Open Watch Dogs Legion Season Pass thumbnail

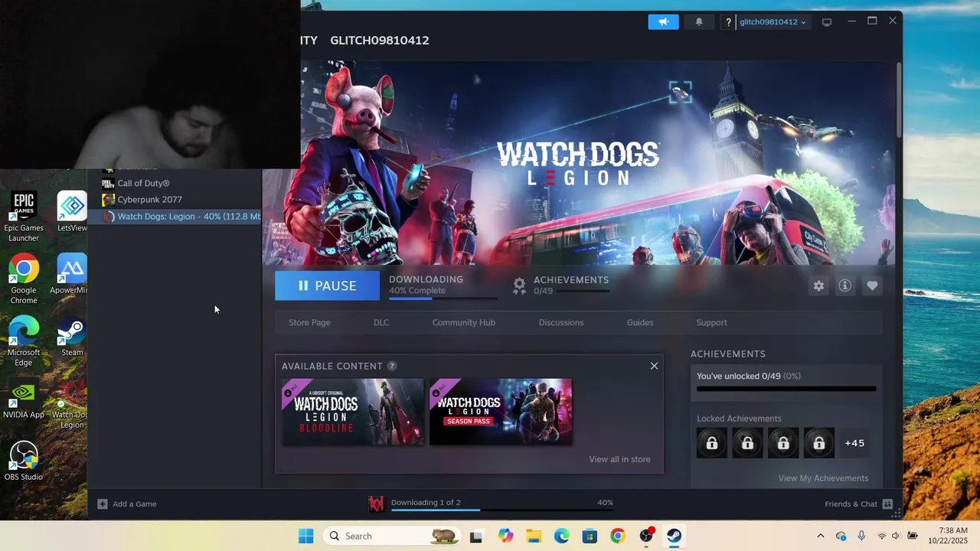pyautogui.click(x=501, y=412)
